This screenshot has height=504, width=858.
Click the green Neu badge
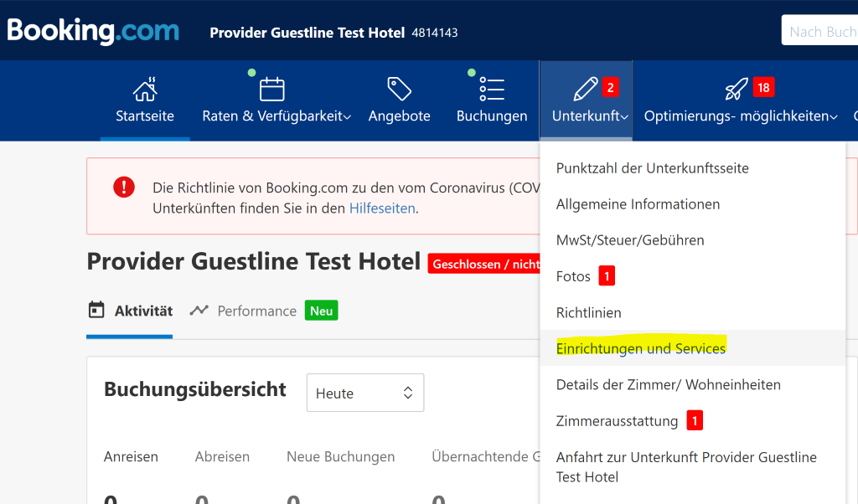321,311
